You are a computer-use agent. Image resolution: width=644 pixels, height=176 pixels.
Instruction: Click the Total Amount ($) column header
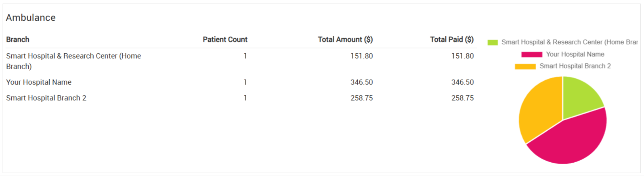(x=345, y=40)
